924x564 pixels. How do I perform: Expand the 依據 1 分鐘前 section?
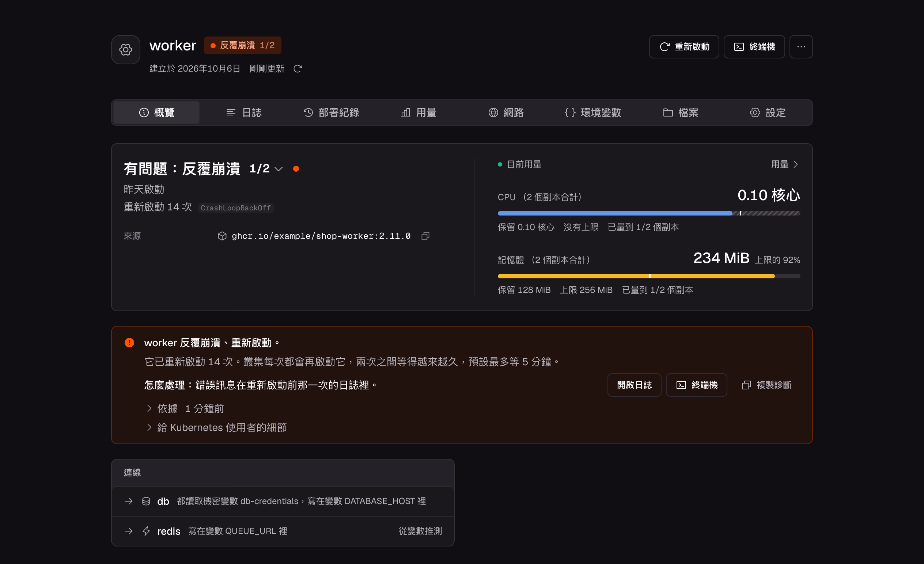tap(186, 408)
